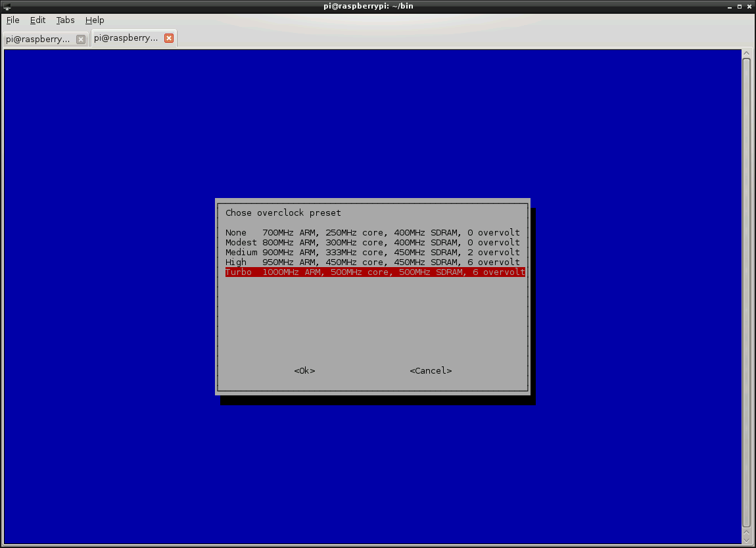The height and width of the screenshot is (548, 756).
Task: Maximize the terminal window
Action: (x=740, y=6)
